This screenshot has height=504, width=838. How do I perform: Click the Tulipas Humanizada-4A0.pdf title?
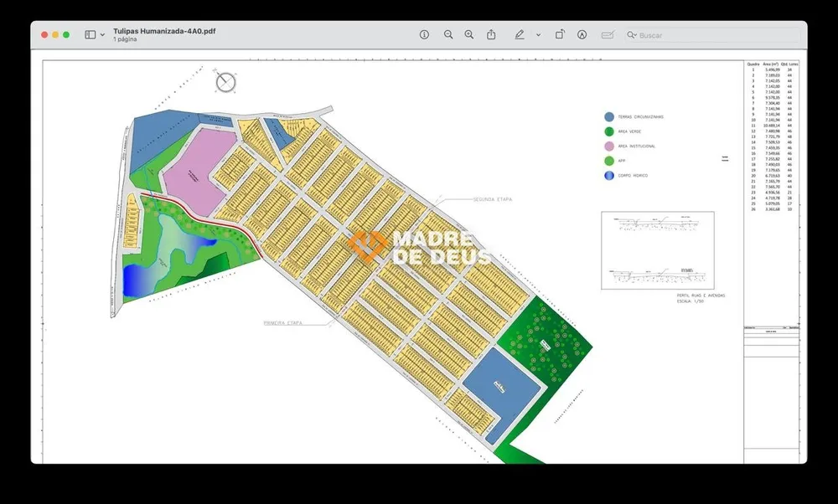164,31
